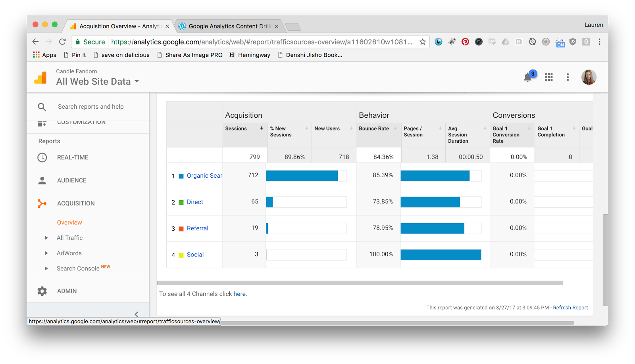Open the All Web Site Data dropdown
The height and width of the screenshot is (364, 635).
coord(98,82)
